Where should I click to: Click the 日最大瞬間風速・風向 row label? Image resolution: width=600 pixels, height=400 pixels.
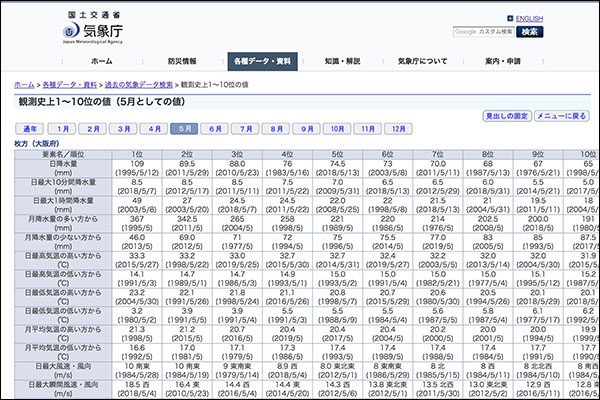63,389
